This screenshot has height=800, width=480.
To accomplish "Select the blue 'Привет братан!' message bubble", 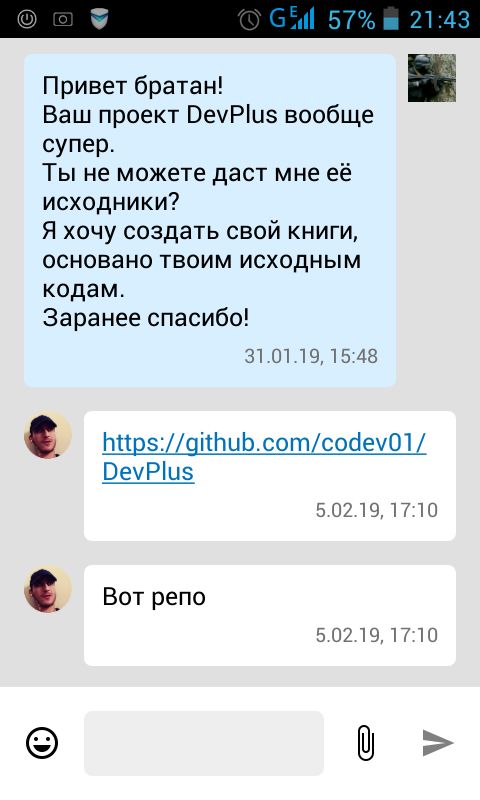I will (210, 220).
